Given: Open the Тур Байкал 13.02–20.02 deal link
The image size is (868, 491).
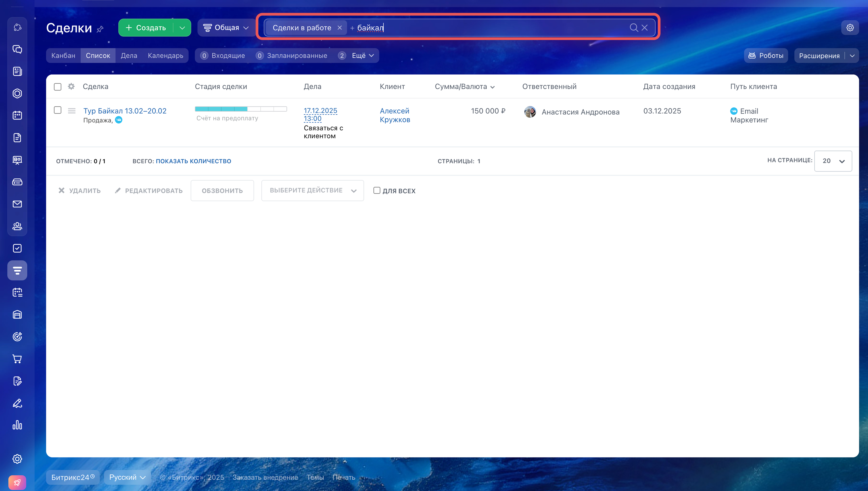Looking at the screenshot, I should [x=125, y=111].
